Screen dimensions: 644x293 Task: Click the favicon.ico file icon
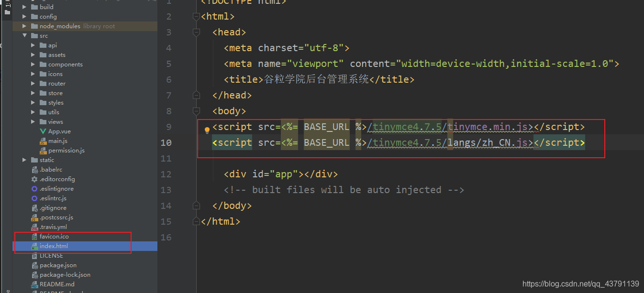tap(34, 237)
